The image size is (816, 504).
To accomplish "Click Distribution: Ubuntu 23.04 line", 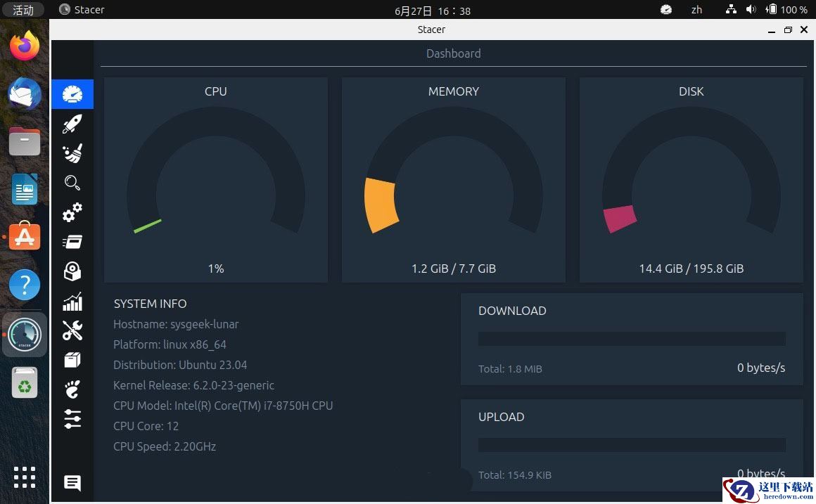I will point(180,365).
